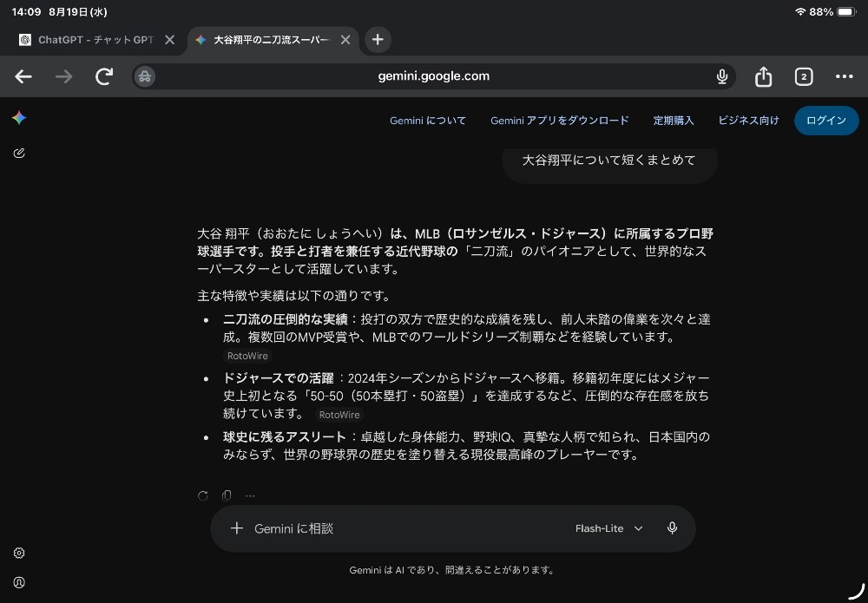Close the 大谷翔平 Gemini tab
The image size is (868, 603).
point(345,40)
